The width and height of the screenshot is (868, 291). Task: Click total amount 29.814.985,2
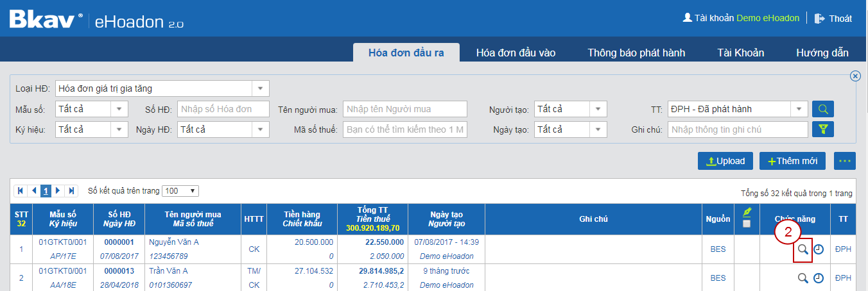[381, 271]
